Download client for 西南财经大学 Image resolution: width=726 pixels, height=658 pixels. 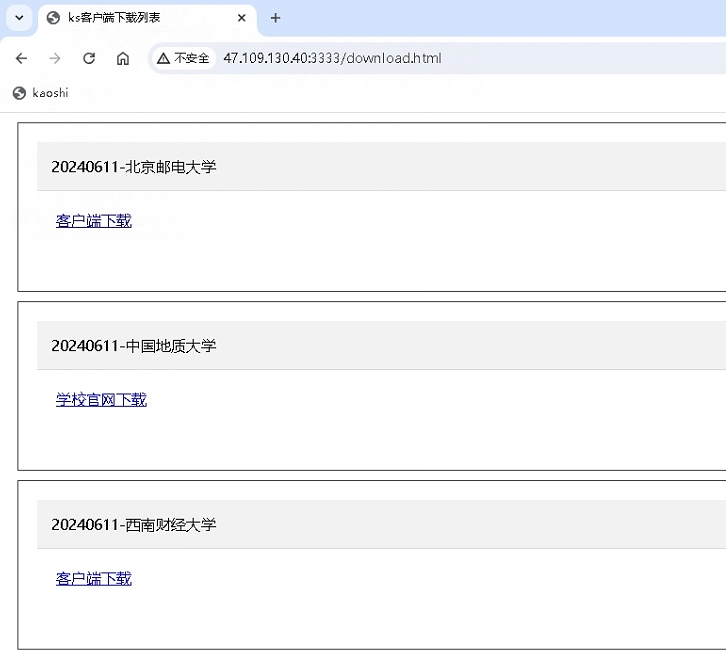94,578
